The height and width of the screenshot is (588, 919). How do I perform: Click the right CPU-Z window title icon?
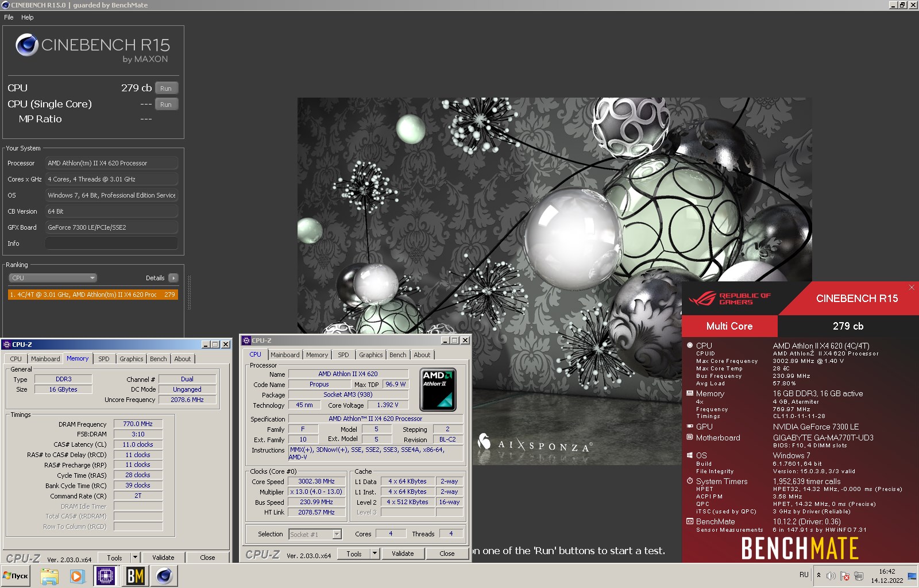click(246, 341)
